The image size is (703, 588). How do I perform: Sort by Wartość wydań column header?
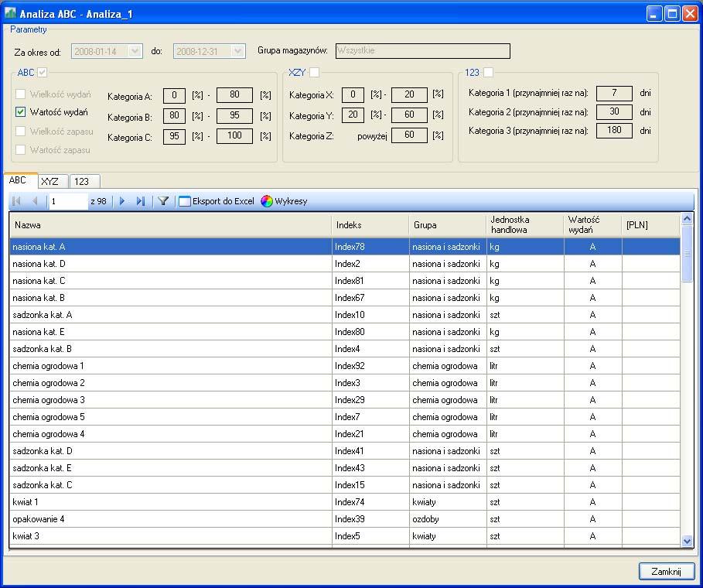(x=592, y=225)
